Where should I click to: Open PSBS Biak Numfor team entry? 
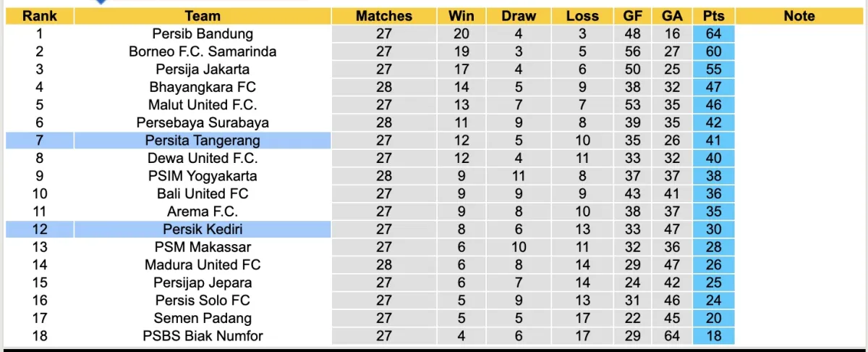(203, 336)
